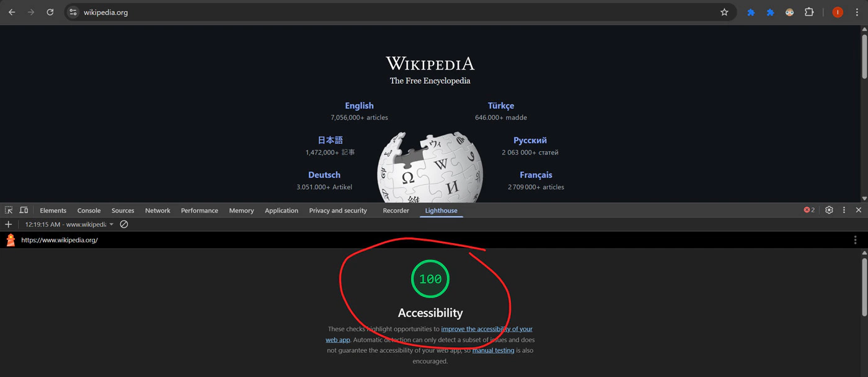The image size is (868, 377).
Task: Open the Chrome profile avatar
Action: (x=838, y=12)
